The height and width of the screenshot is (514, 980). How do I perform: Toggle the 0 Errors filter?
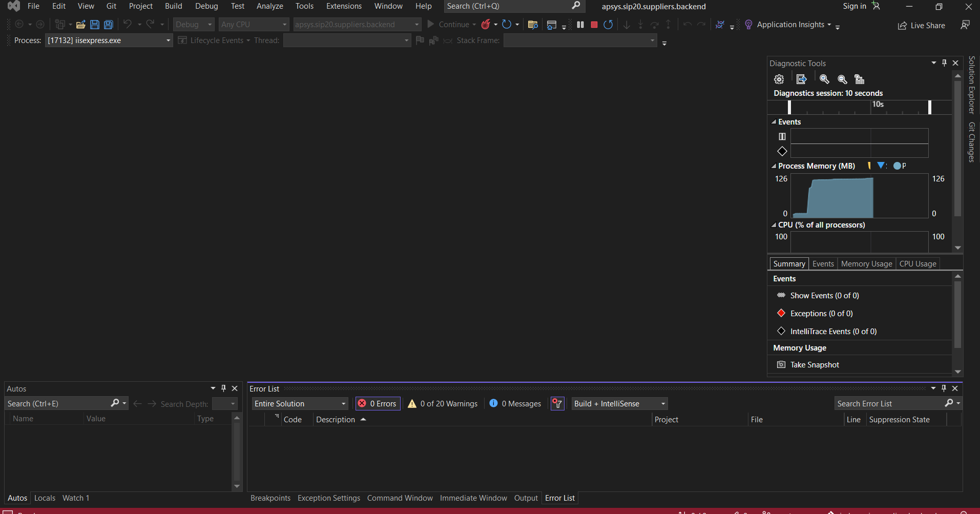pyautogui.click(x=378, y=404)
